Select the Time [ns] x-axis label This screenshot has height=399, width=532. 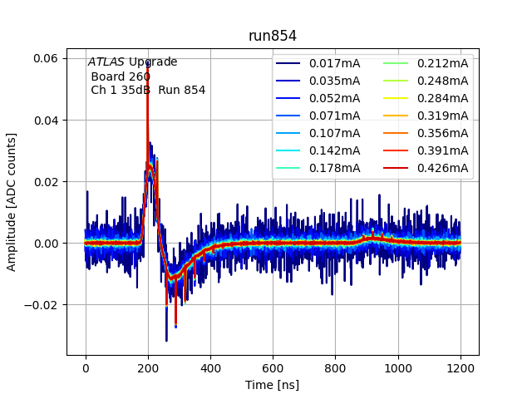[273, 385]
